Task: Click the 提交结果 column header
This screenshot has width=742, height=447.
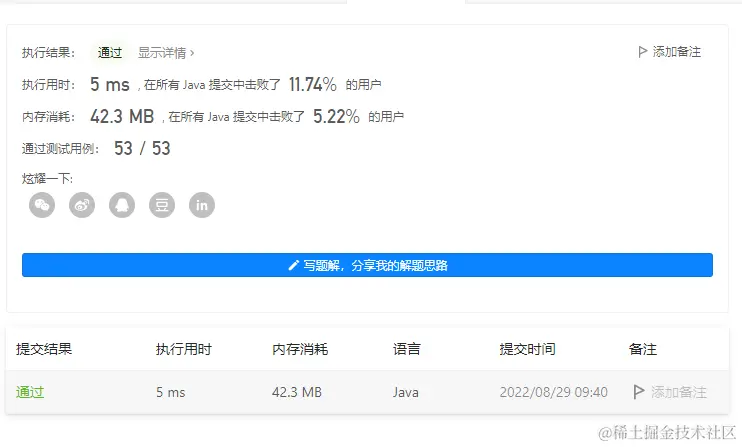Action: [44, 349]
